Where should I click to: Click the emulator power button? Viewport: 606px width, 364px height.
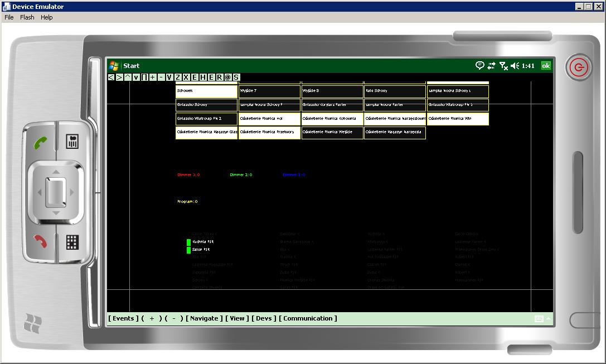579,67
